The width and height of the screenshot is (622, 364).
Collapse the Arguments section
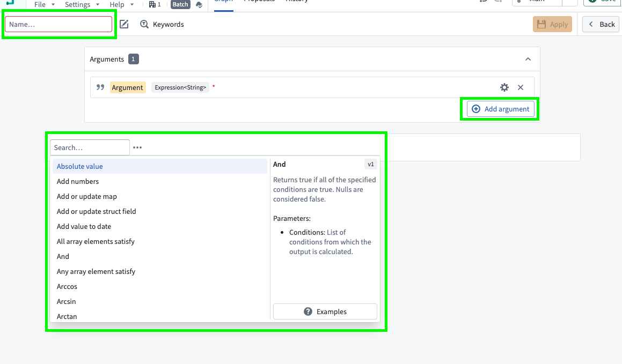click(528, 59)
